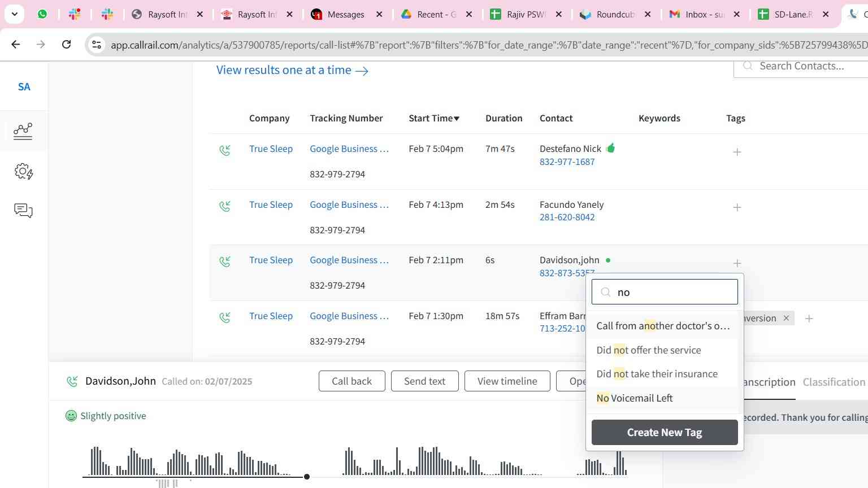Screen dimensions: 868x488
Task: View site information icon in address bar
Action: pyautogui.click(x=97, y=45)
